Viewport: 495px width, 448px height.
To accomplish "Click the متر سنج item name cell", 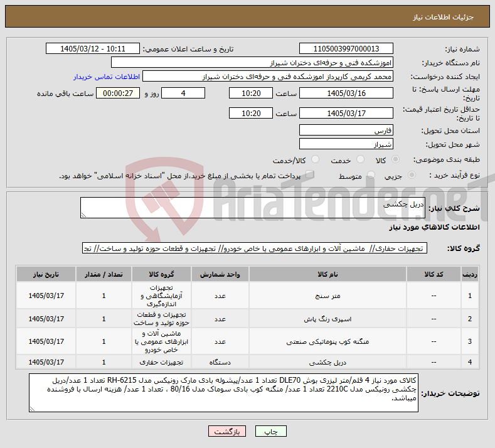I will pos(327,296).
